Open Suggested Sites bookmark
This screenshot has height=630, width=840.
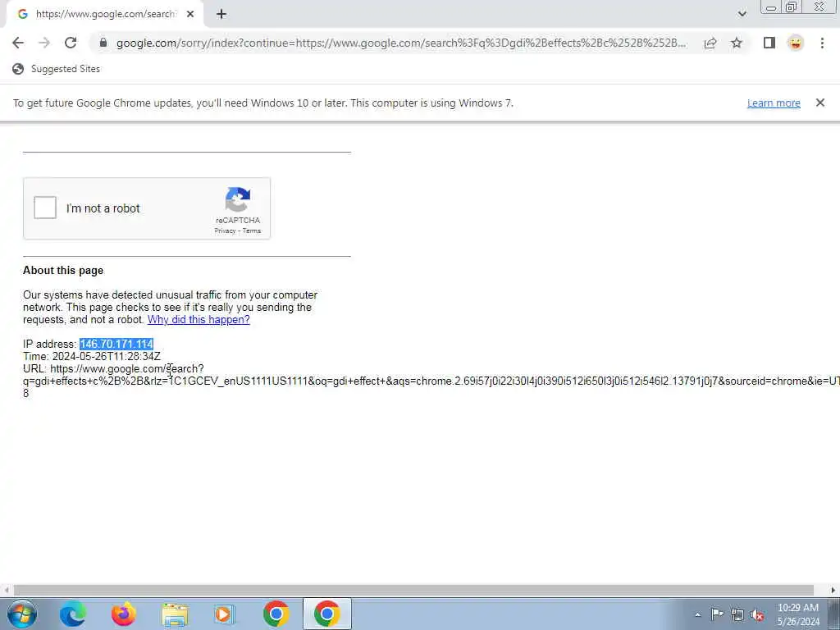click(57, 69)
